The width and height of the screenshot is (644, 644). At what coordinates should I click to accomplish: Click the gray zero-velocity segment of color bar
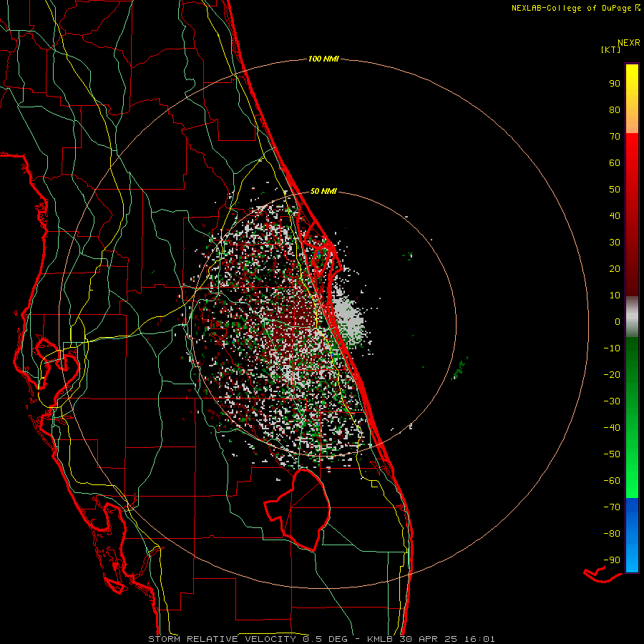(x=632, y=317)
